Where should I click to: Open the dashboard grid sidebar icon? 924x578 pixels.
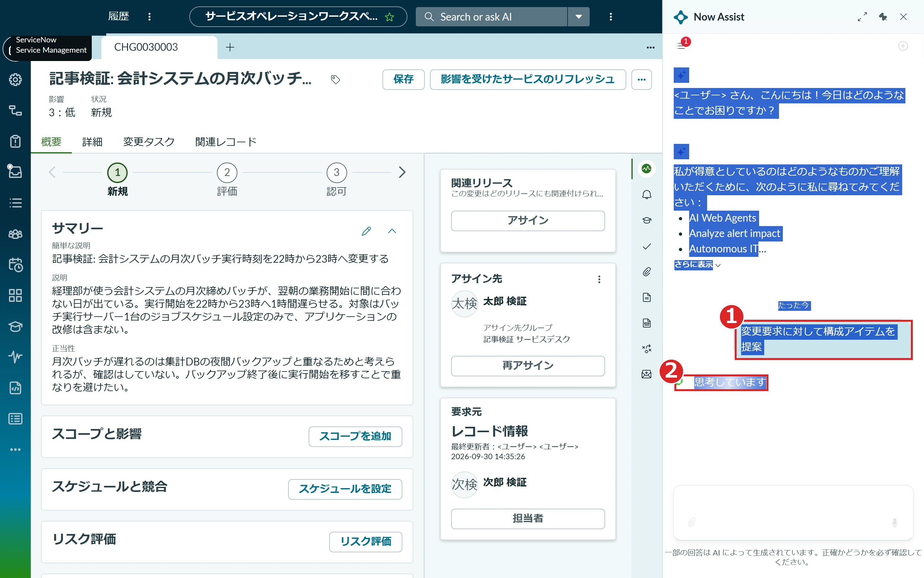pos(15,295)
